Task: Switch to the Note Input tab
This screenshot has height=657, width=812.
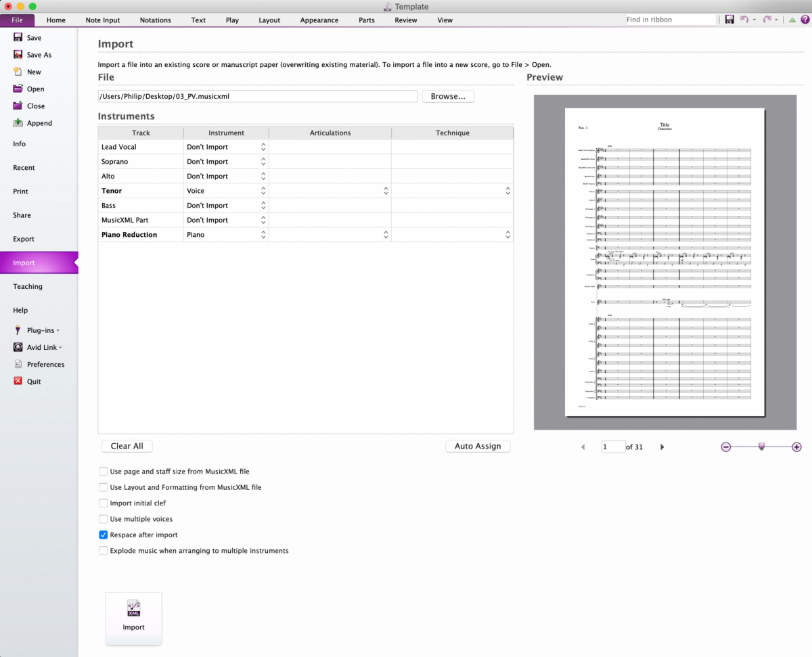Action: 103,20
